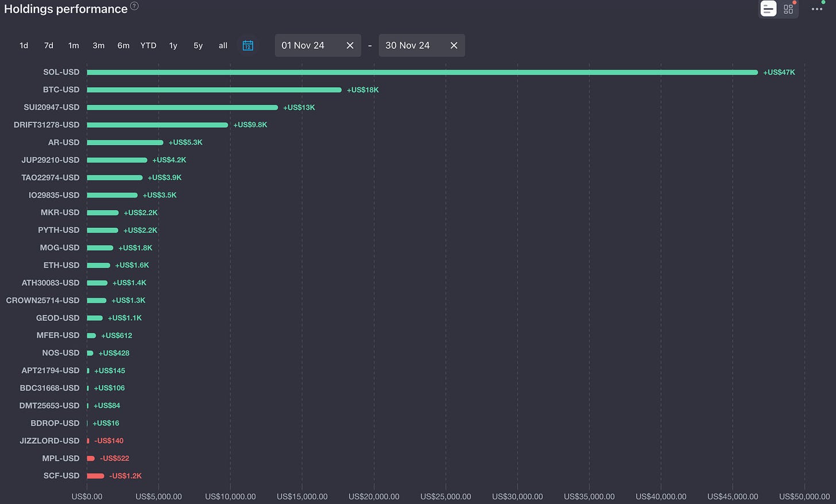Click the SUI20947-USD holding label
This screenshot has width=836, height=504.
(x=52, y=107)
